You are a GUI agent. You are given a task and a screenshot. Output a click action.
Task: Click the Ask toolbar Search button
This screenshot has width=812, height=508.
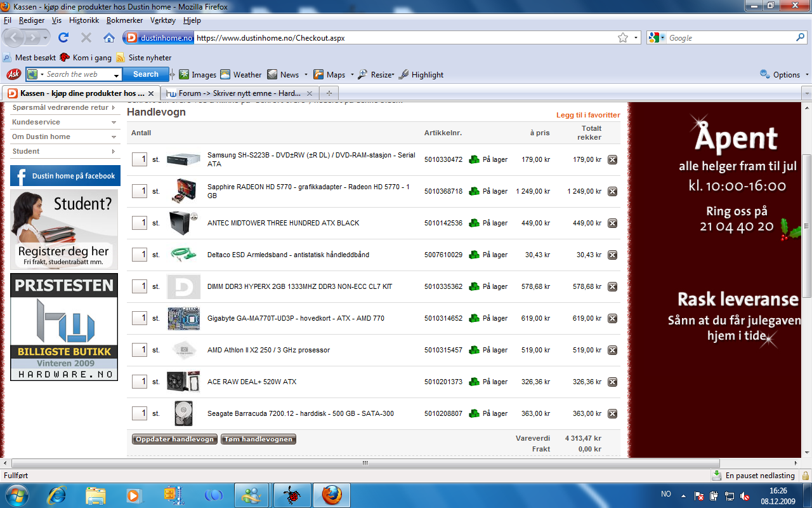pos(145,74)
